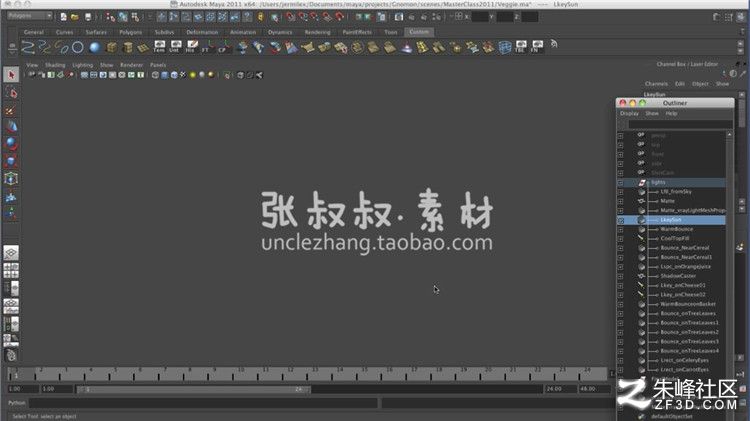Expand CoolTopFill node in Outliner

point(620,239)
